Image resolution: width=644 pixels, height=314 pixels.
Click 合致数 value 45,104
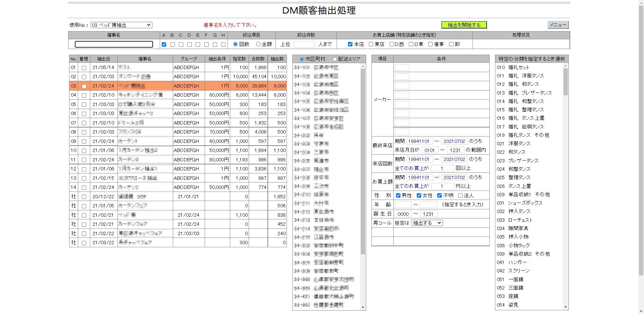point(259,76)
